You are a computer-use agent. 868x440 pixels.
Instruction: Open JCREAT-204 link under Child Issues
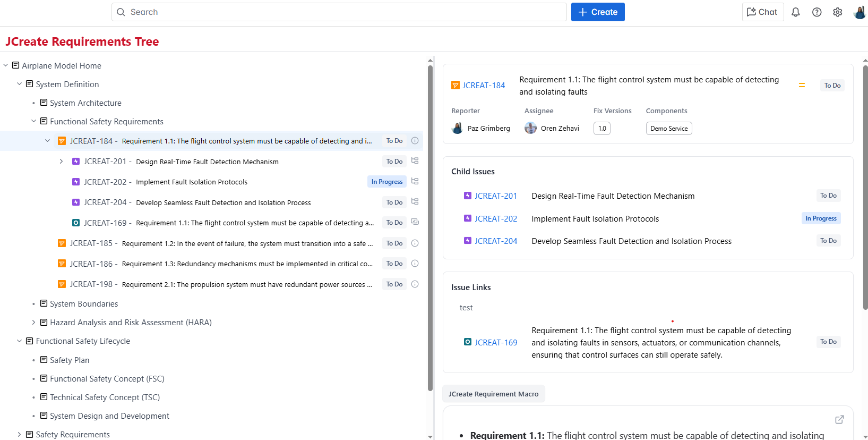point(496,241)
